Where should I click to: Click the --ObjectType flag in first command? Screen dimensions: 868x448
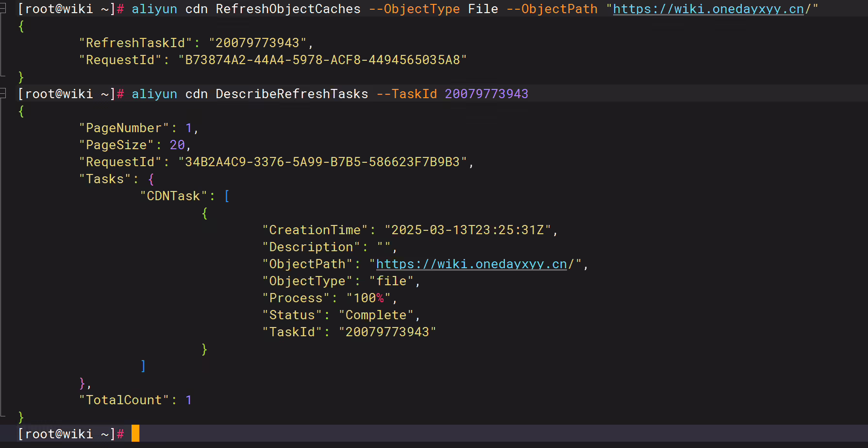point(414,9)
